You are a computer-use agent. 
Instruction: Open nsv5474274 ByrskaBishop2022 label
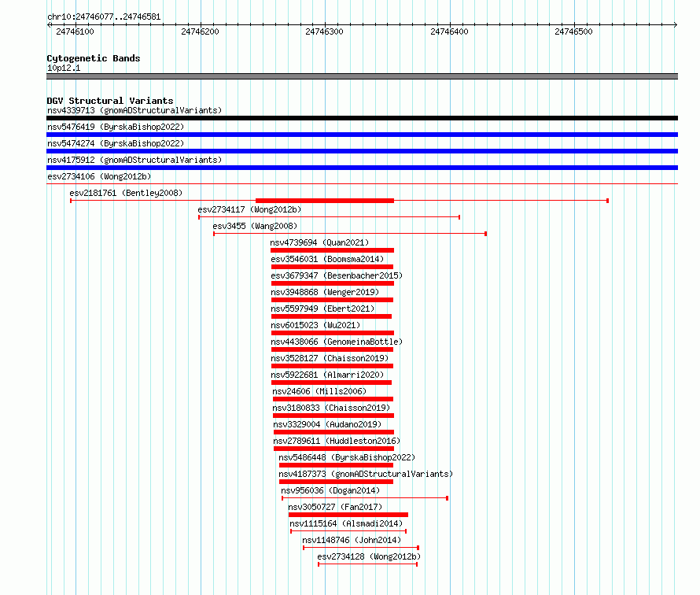pyautogui.click(x=116, y=143)
